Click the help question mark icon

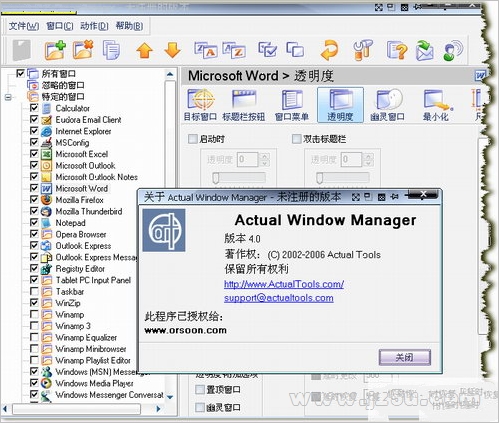pos(397,51)
